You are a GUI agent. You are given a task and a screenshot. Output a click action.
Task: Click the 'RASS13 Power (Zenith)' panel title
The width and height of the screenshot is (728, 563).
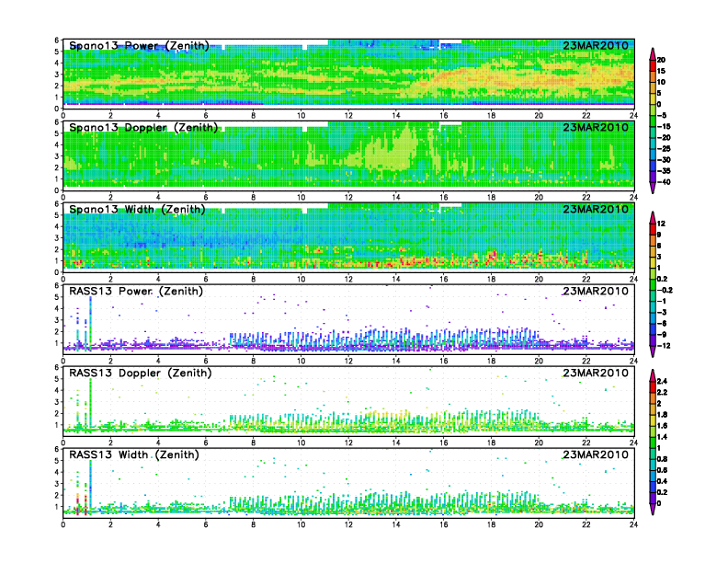tap(136, 291)
